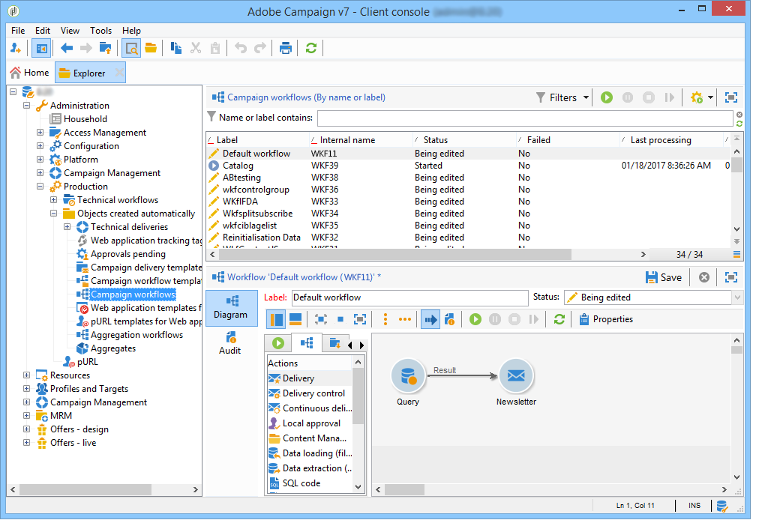Close the Explorer tab
Viewport: 759px width, 532px height.
(x=119, y=73)
